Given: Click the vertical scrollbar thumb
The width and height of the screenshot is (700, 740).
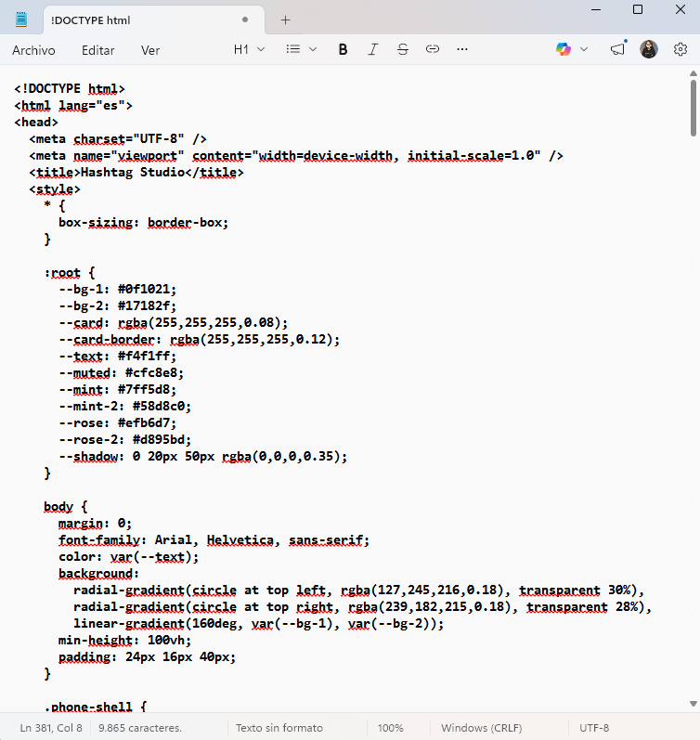Looking at the screenshot, I should coord(694,107).
